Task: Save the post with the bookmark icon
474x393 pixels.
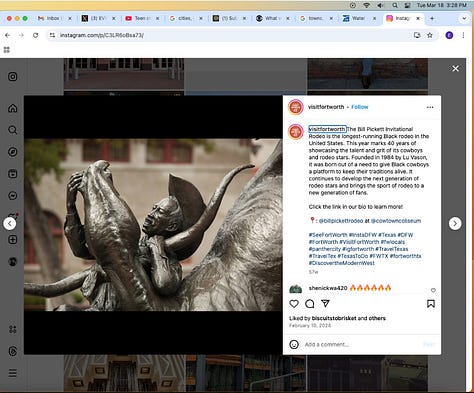Action: coord(431,304)
